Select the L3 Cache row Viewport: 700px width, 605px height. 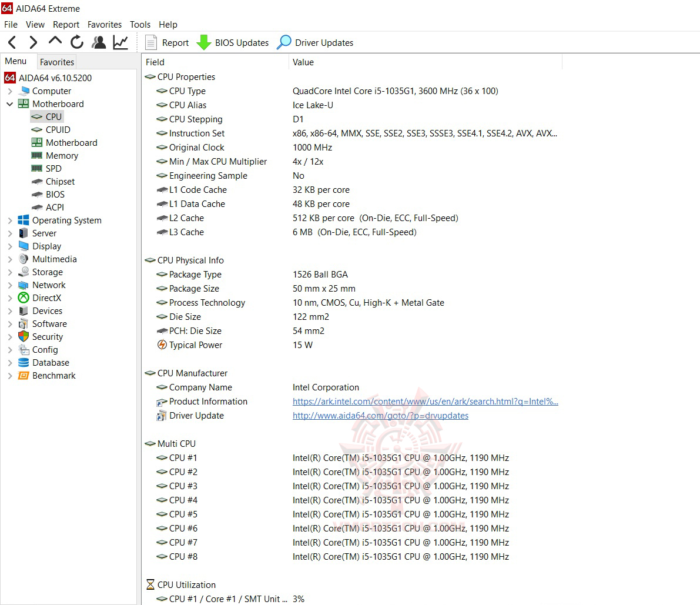pos(353,232)
